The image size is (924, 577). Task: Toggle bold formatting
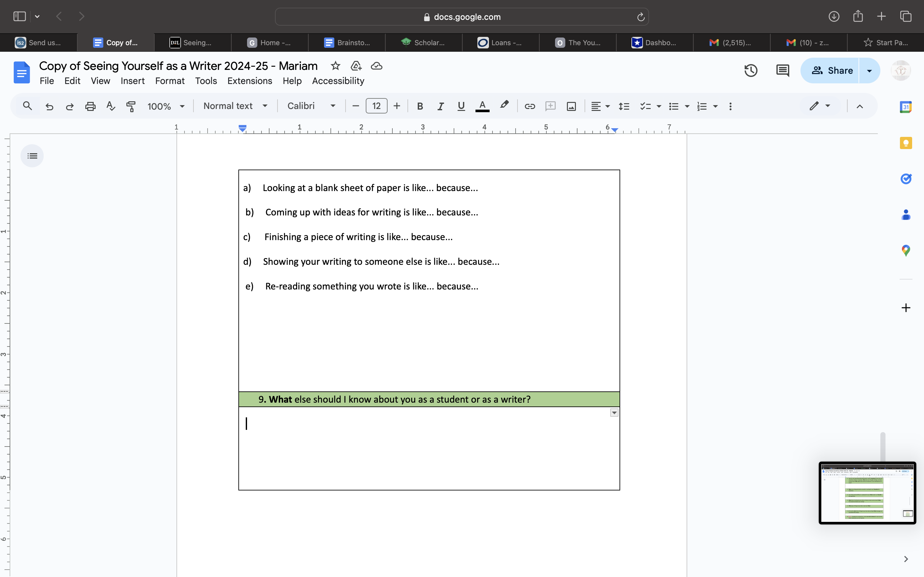[x=420, y=106]
